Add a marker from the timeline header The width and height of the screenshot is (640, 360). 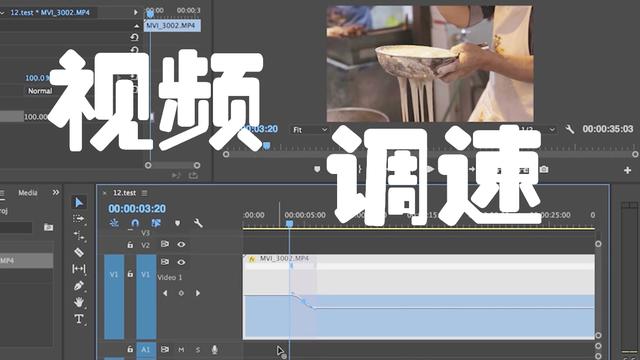pyautogui.click(x=177, y=223)
